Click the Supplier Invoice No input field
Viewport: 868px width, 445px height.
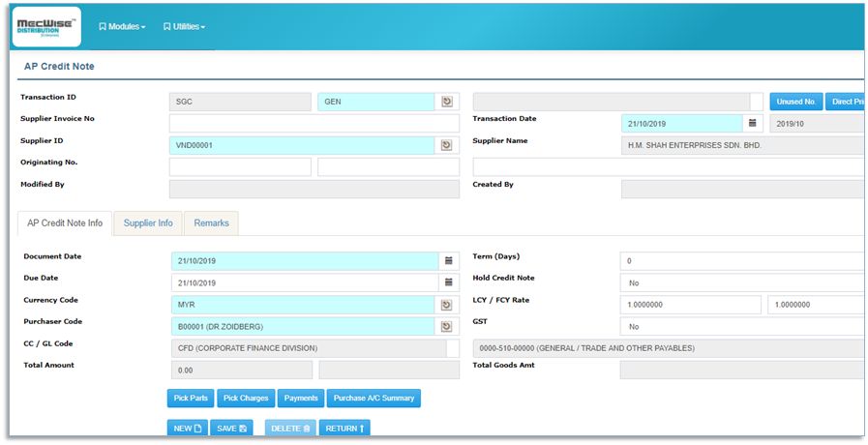314,124
